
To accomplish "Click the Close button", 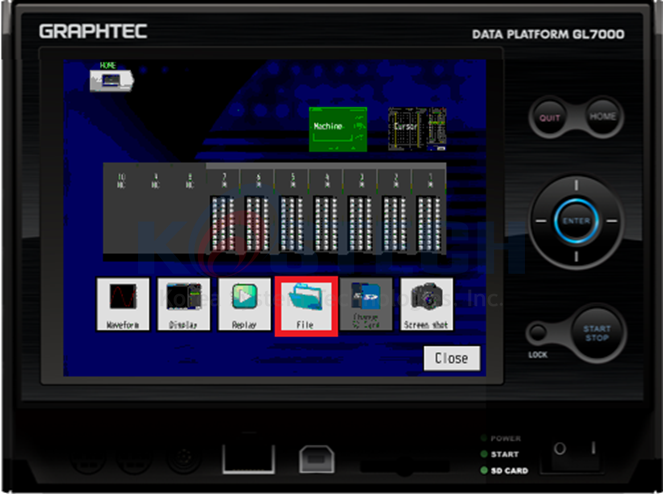I will [x=452, y=358].
